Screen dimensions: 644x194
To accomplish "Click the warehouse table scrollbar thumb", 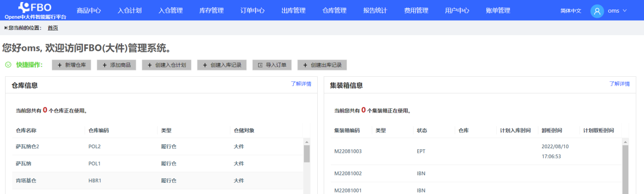I will [x=307, y=154].
